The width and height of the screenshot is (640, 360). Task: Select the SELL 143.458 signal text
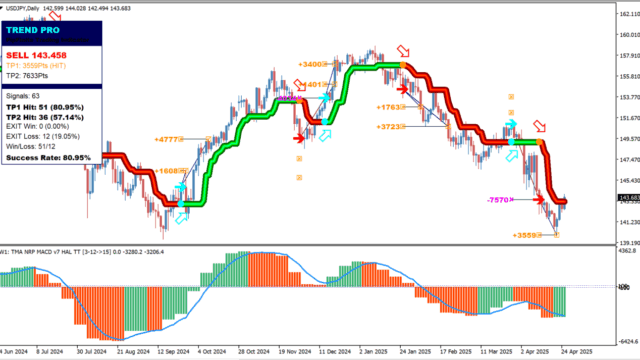point(36,55)
